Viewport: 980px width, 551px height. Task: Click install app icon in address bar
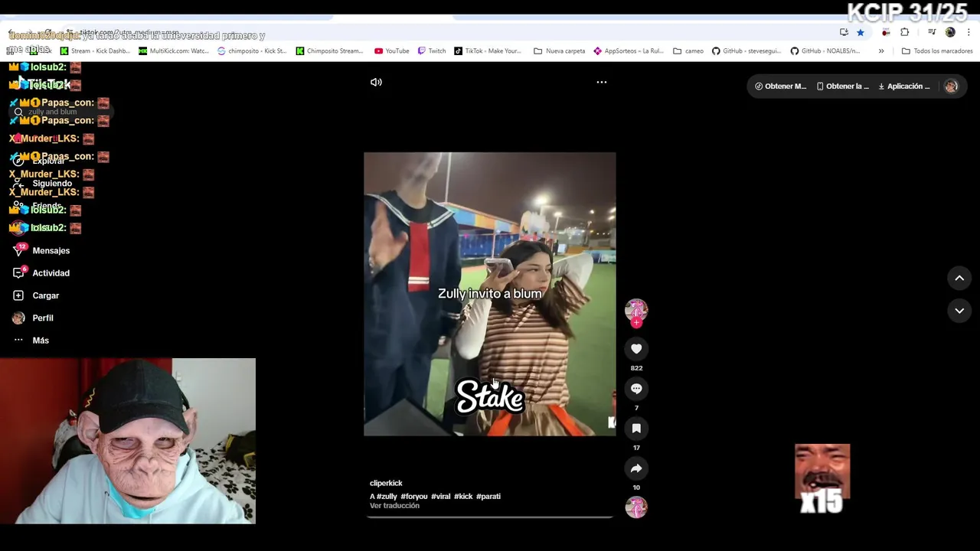point(844,32)
